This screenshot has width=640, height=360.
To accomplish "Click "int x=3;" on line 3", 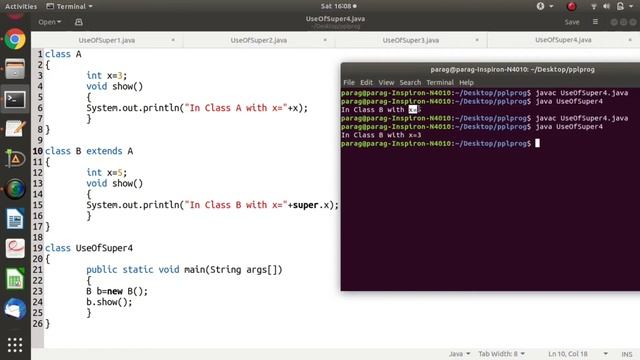I will tap(107, 76).
